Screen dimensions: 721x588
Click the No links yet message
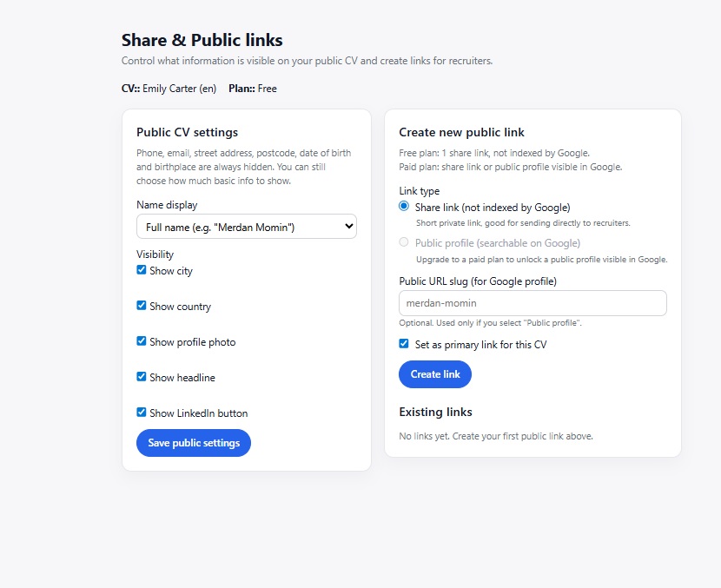point(495,436)
